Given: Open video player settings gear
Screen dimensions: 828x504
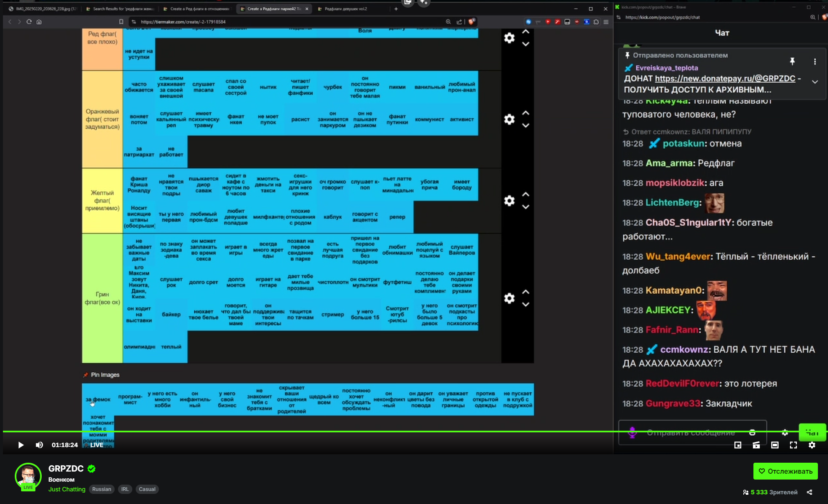Looking at the screenshot, I should click(x=812, y=445).
